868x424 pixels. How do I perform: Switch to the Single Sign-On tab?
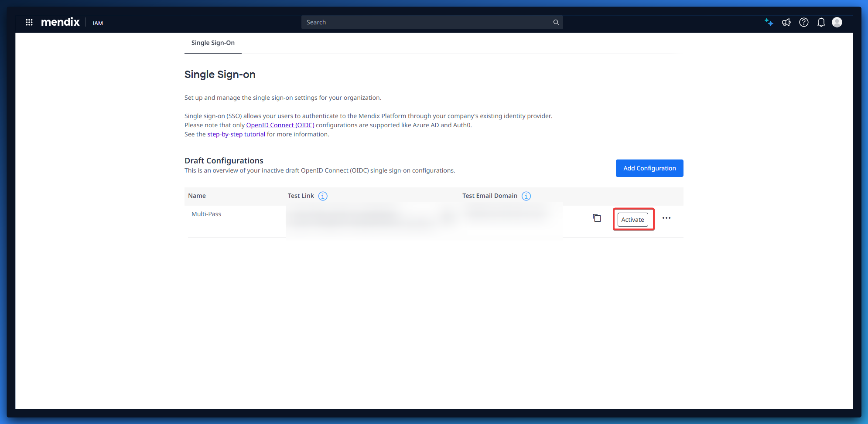click(x=213, y=43)
